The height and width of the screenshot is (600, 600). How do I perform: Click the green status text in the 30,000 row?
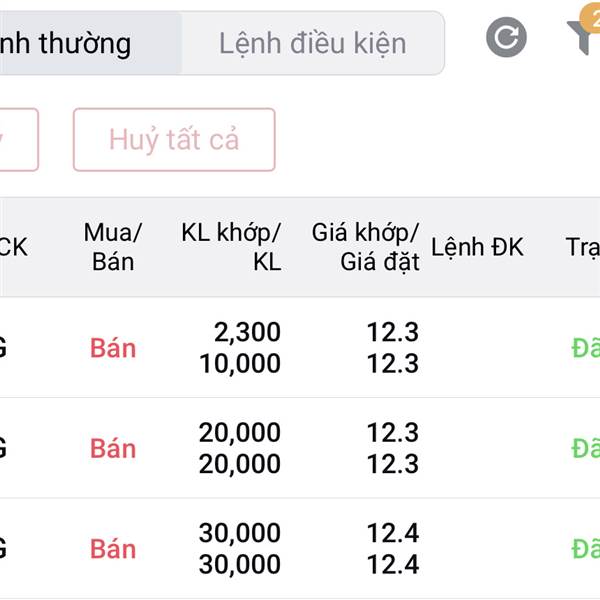tap(585, 549)
